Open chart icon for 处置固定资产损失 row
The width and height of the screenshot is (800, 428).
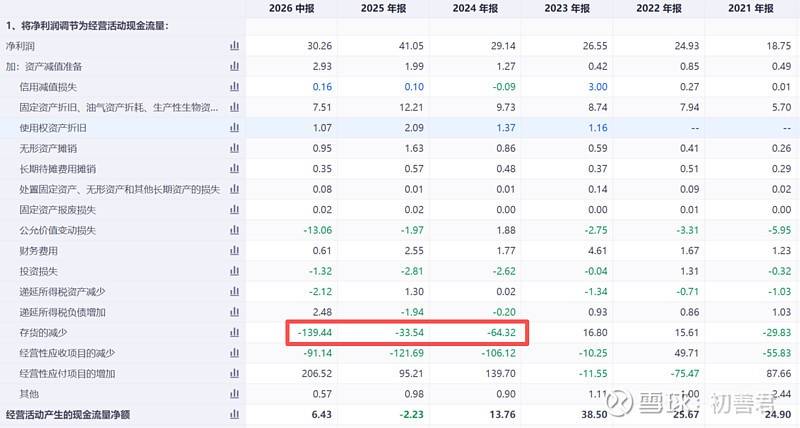[234, 189]
